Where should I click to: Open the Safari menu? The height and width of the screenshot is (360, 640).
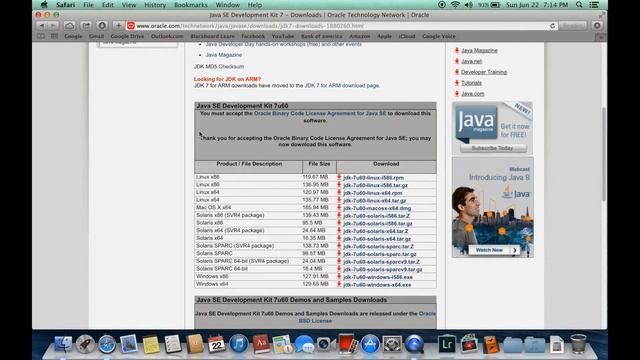coord(65,5)
